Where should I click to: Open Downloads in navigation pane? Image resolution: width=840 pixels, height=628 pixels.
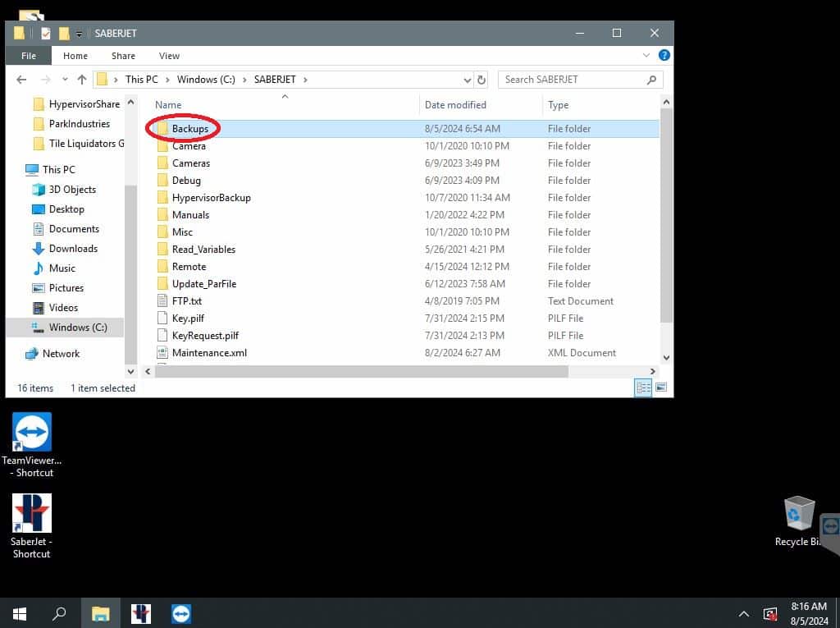click(65, 249)
